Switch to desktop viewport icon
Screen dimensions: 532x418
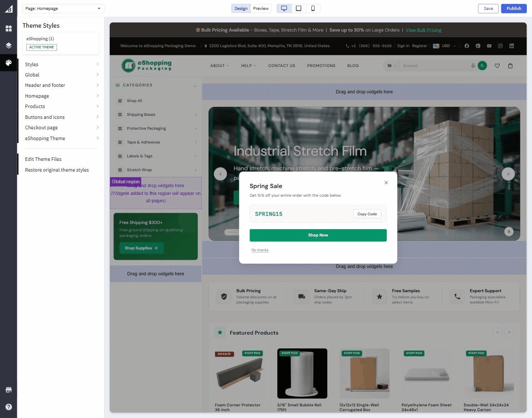point(284,8)
